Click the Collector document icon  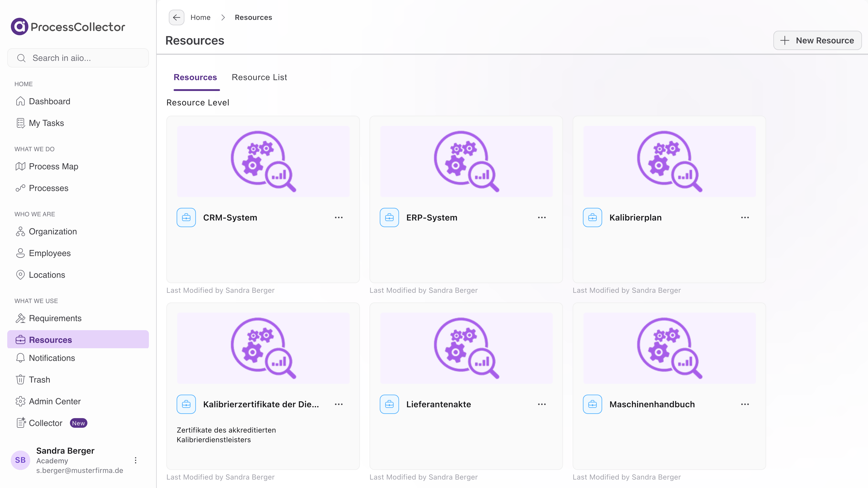click(x=21, y=423)
